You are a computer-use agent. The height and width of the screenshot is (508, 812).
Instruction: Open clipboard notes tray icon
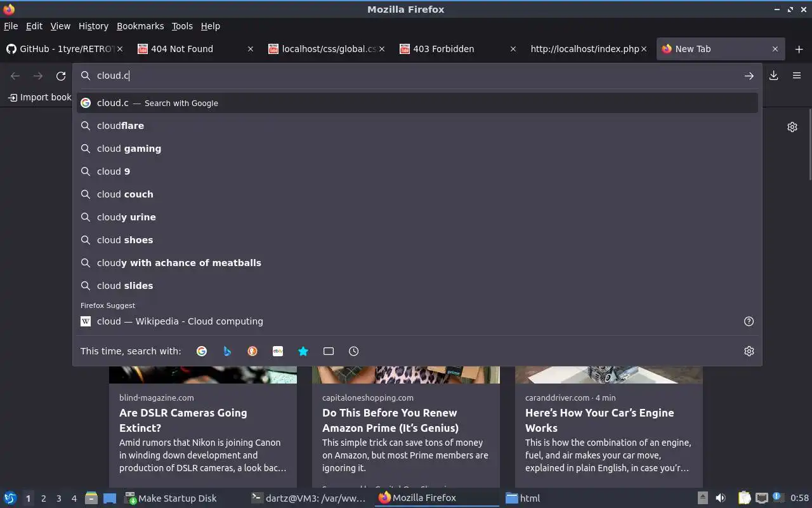pyautogui.click(x=745, y=498)
